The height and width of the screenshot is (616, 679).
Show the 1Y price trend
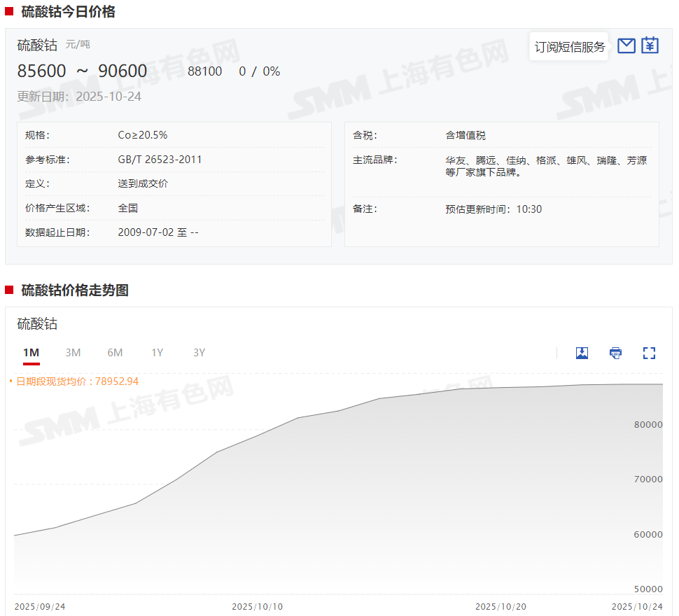pos(157,353)
